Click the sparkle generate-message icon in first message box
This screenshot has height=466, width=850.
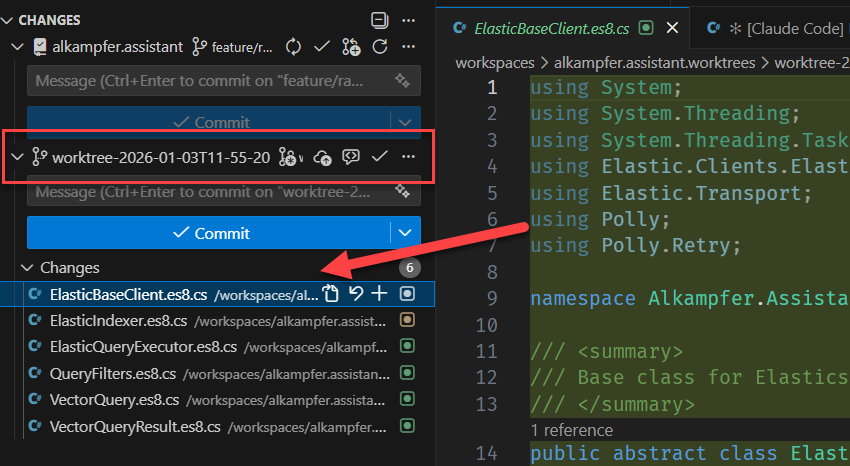[403, 80]
